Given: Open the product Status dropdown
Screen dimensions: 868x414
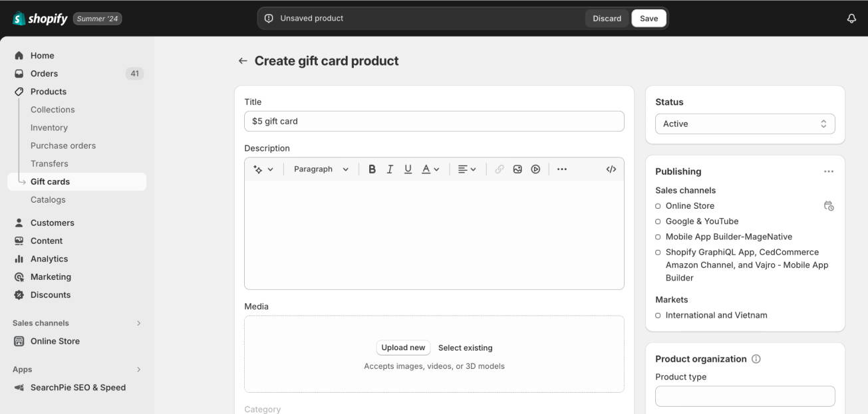Looking at the screenshot, I should [744, 124].
